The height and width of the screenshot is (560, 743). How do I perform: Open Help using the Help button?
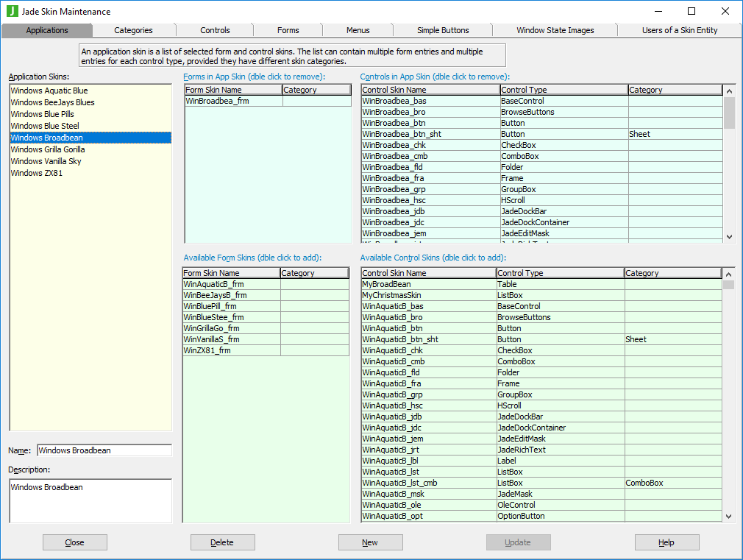666,542
